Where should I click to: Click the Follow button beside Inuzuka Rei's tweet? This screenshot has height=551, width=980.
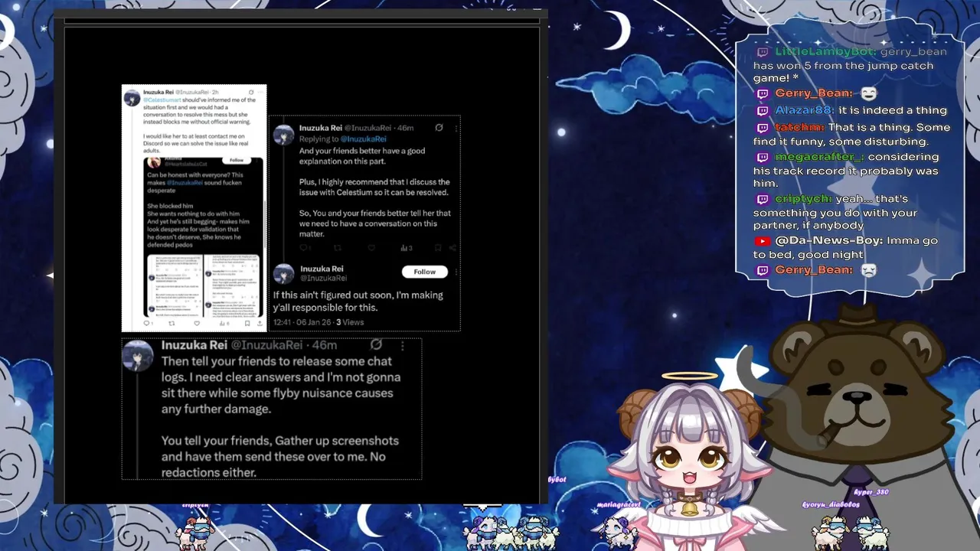coord(424,272)
